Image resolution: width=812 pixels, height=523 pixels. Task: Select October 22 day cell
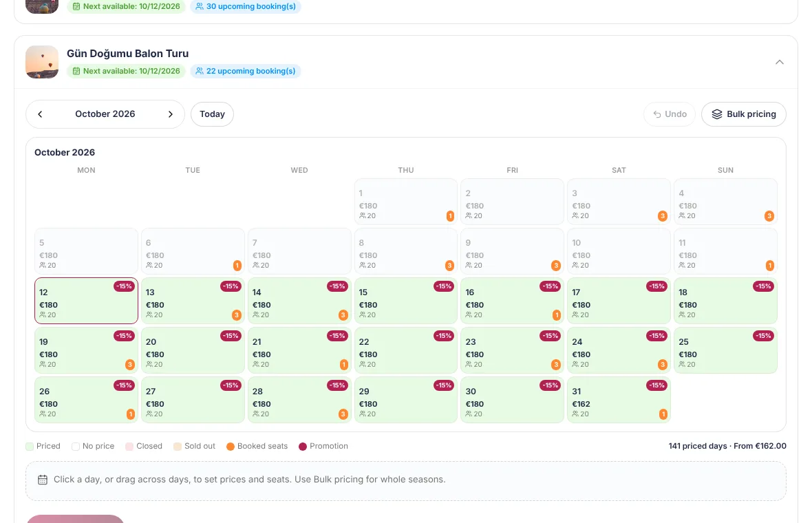pyautogui.click(x=406, y=350)
